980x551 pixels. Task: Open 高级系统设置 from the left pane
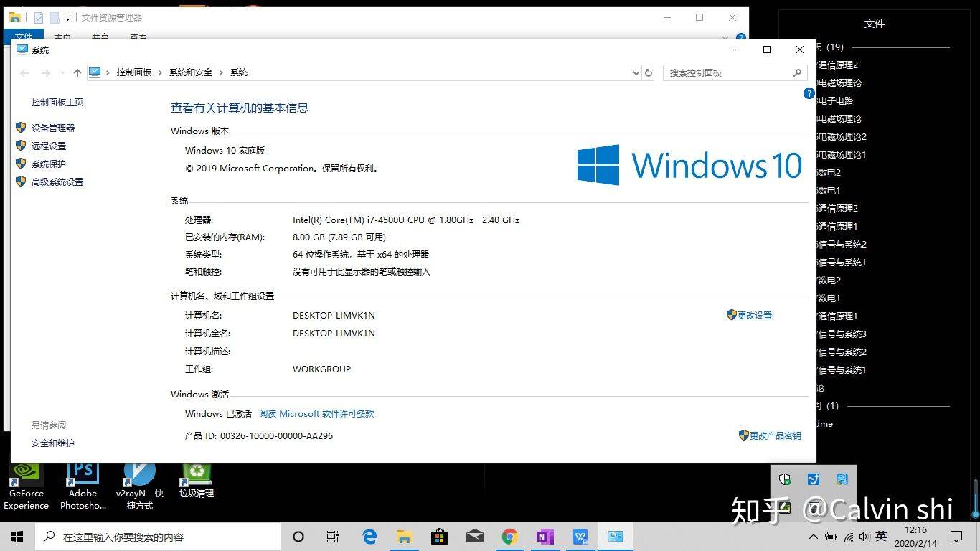57,182
